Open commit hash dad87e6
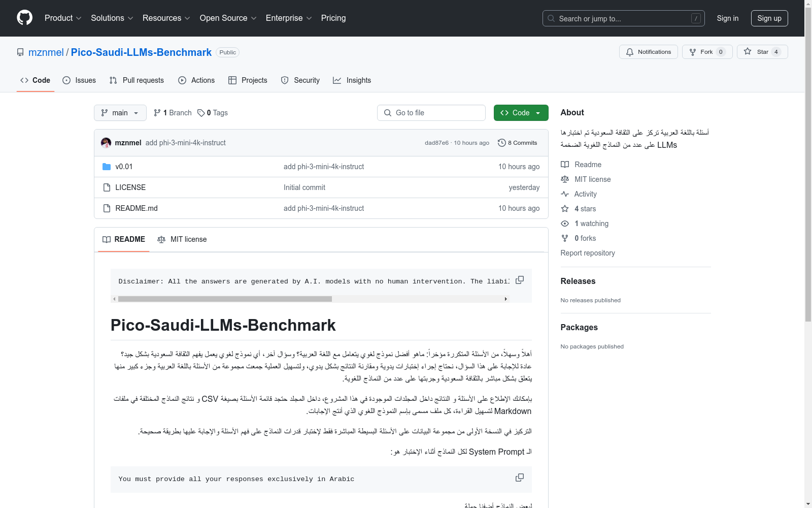Viewport: 812px width, 508px height. 436,143
